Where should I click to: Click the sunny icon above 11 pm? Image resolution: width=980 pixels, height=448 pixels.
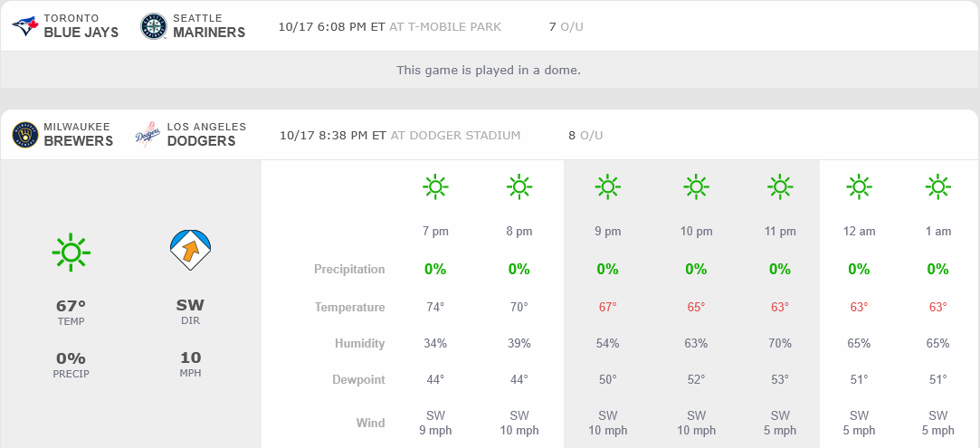[x=780, y=187]
